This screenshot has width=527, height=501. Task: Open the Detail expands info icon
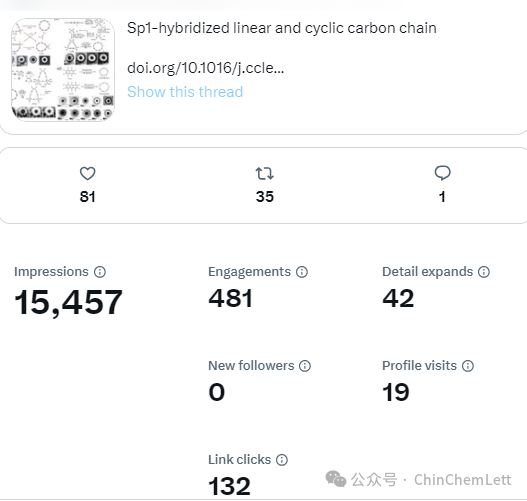(484, 272)
